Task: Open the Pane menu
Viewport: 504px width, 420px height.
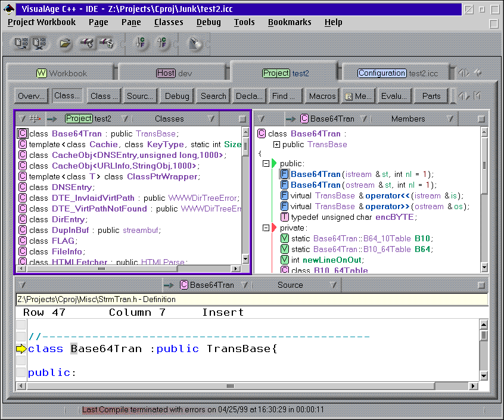Action: [131, 22]
